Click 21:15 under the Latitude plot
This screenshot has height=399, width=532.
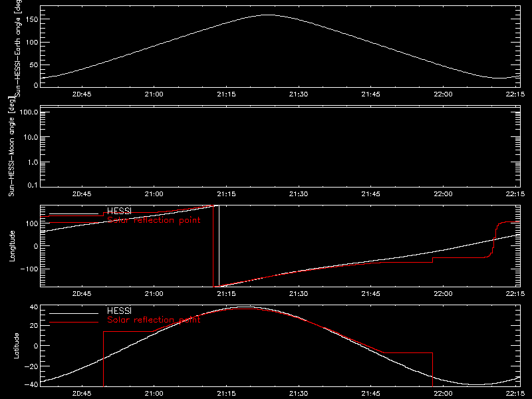[x=226, y=394]
